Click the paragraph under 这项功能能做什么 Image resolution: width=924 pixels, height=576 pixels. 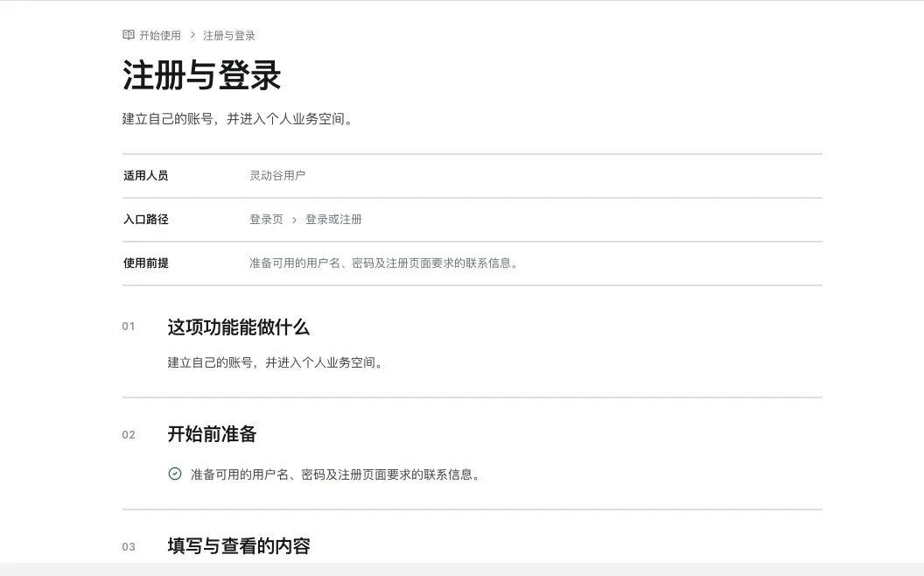(276, 362)
